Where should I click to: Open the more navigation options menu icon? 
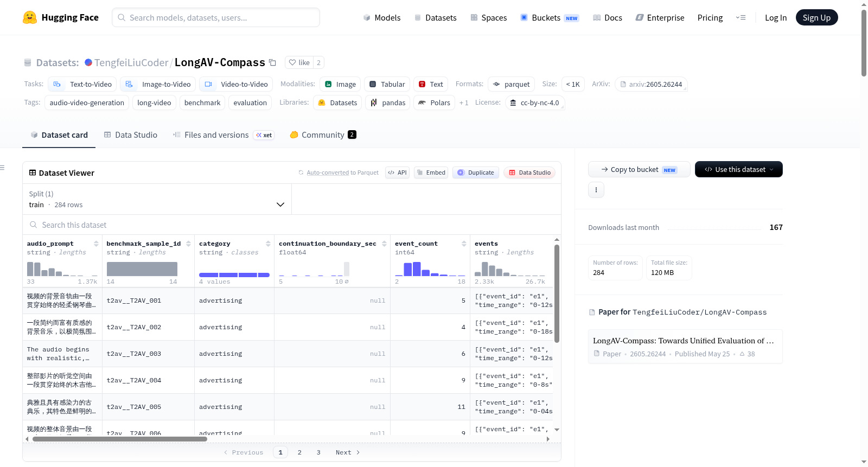click(x=741, y=17)
